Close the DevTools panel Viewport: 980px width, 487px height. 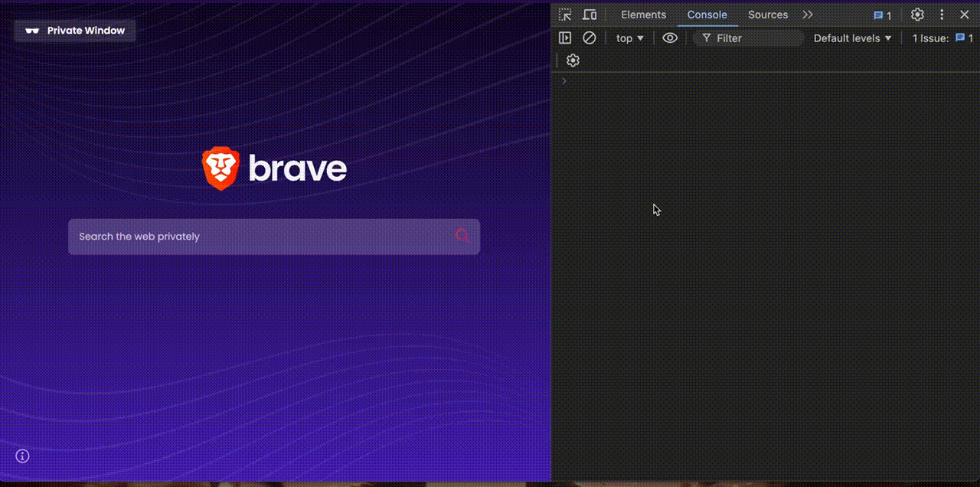pyautogui.click(x=964, y=15)
